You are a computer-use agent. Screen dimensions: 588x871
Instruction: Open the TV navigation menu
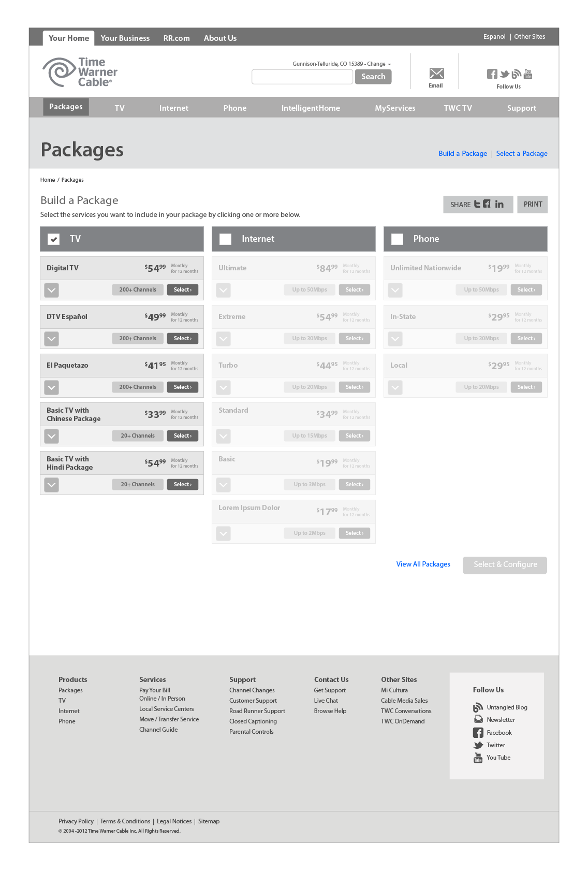(120, 108)
